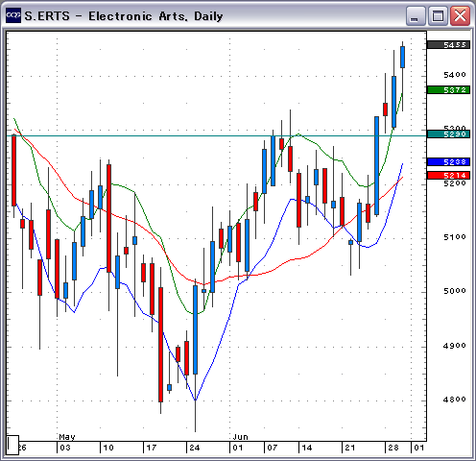Close the S.ERTS chart window
Screen dimensions: 476x461
pos(460,15)
